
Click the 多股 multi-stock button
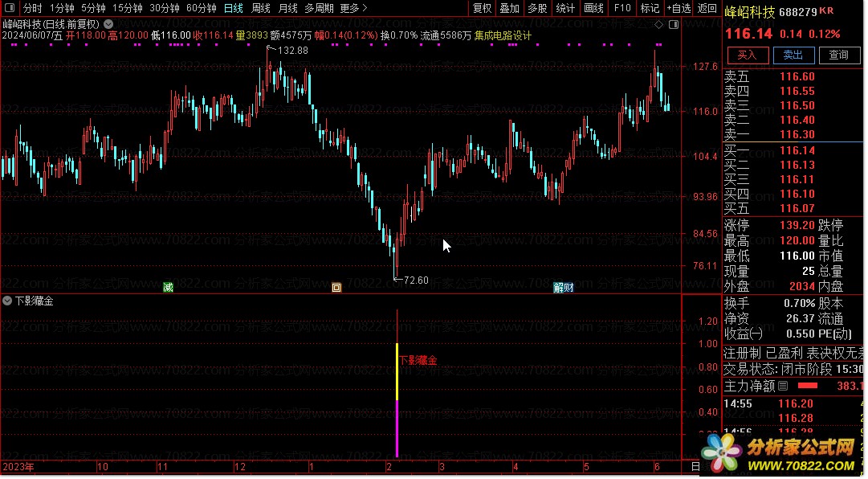[x=537, y=8]
